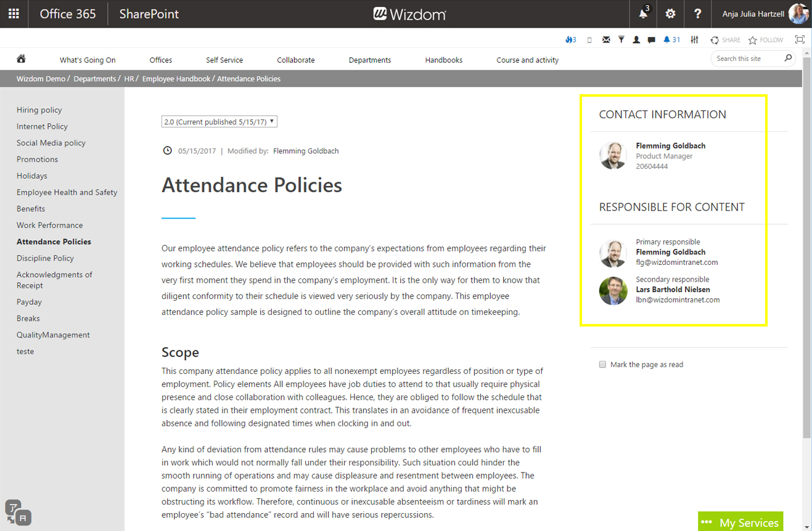Open Anja Julia Hartzell account menu
812x531 pixels.
pos(760,14)
